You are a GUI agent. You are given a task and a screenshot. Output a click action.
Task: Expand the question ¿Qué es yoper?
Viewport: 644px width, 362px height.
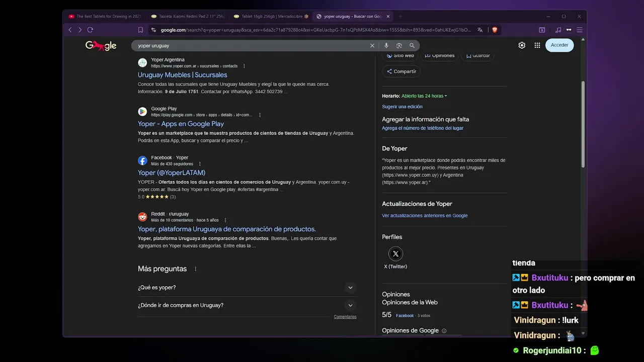click(247, 288)
